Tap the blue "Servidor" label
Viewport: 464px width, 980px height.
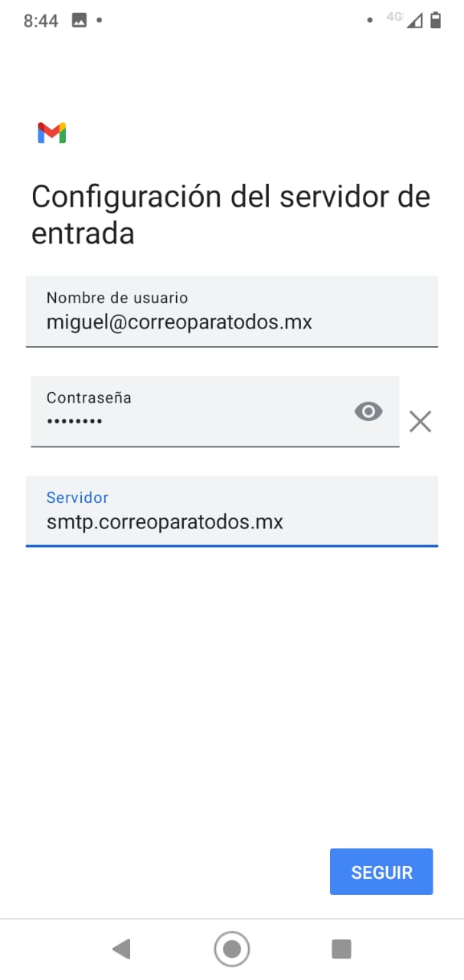point(77,498)
